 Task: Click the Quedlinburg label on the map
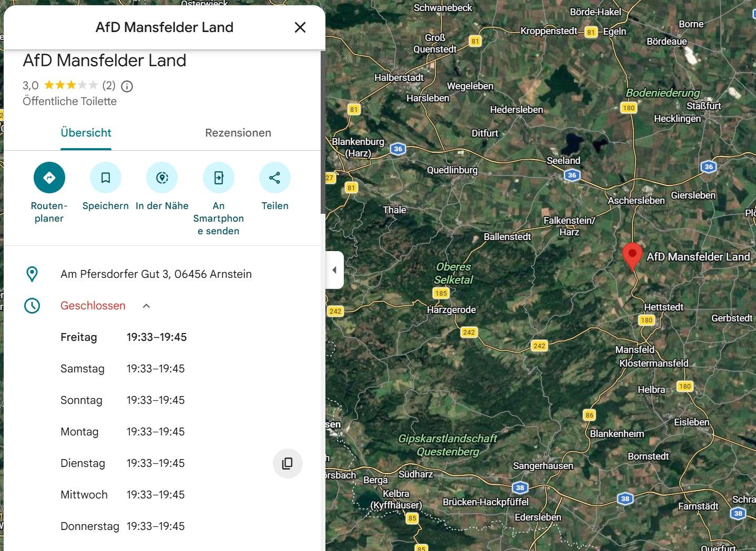[452, 170]
